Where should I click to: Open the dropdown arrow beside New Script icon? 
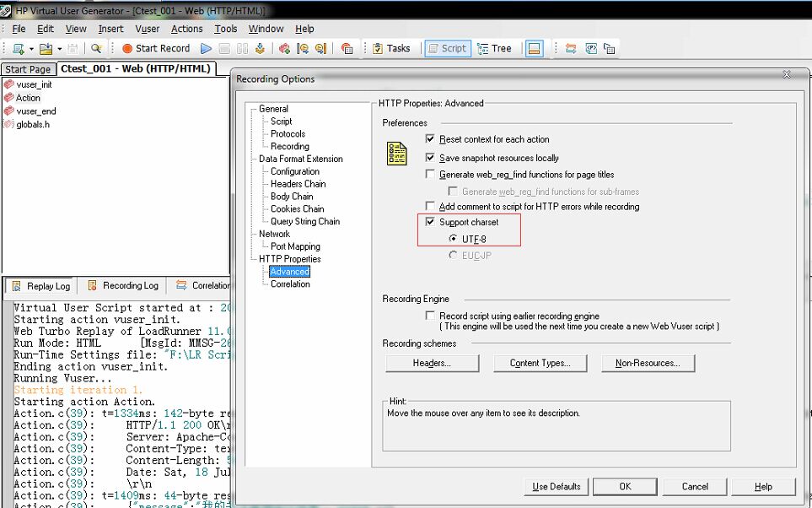31,49
